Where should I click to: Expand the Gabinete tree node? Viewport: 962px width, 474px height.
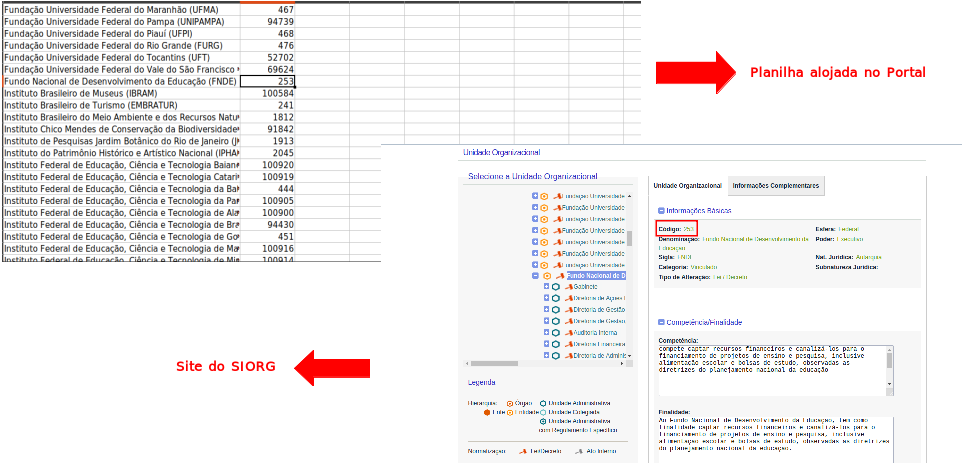[x=546, y=287]
